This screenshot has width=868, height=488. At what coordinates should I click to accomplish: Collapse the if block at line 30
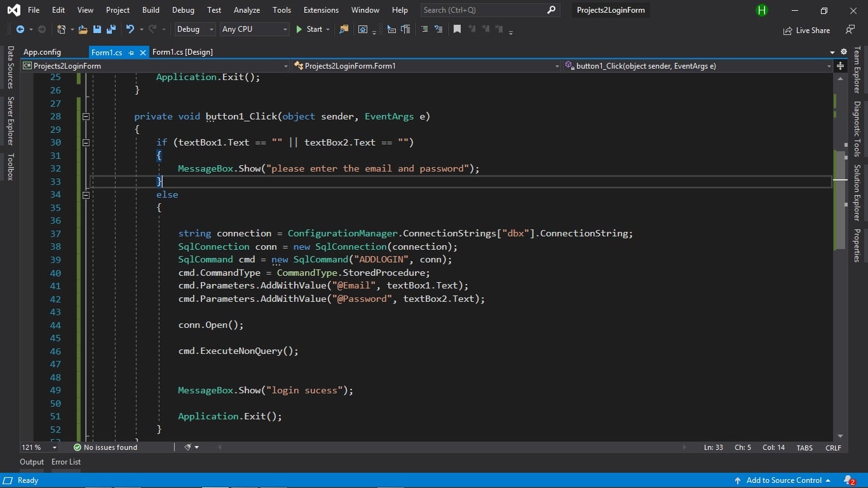[86, 142]
